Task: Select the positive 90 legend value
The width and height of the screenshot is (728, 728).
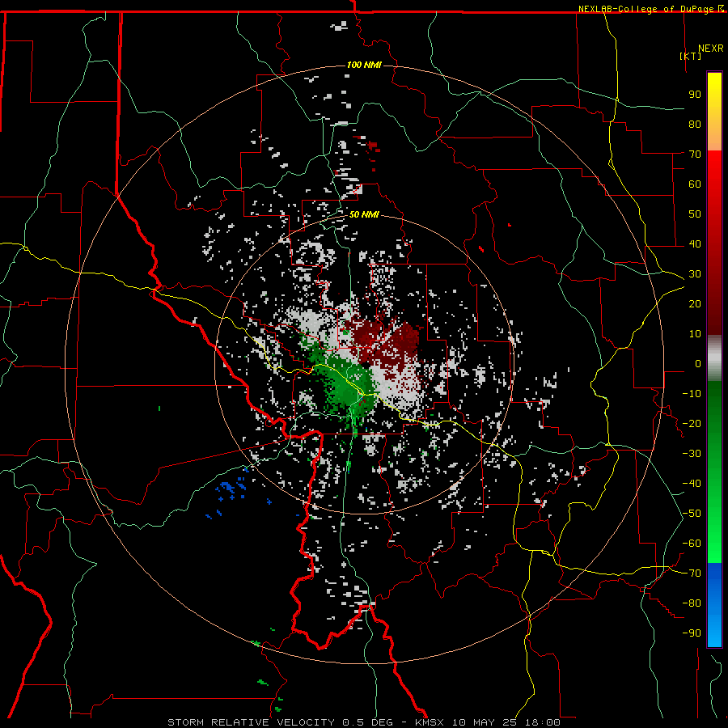Action: point(695,95)
